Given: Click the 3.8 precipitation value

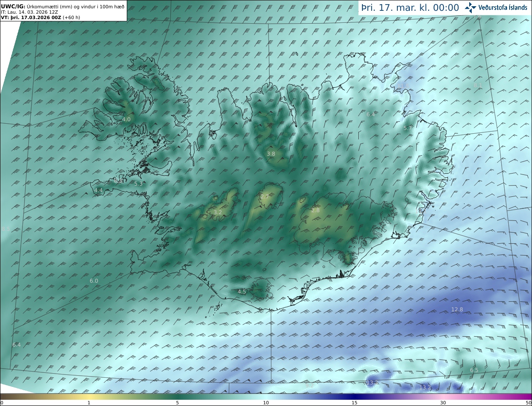Looking at the screenshot, I should [271, 154].
